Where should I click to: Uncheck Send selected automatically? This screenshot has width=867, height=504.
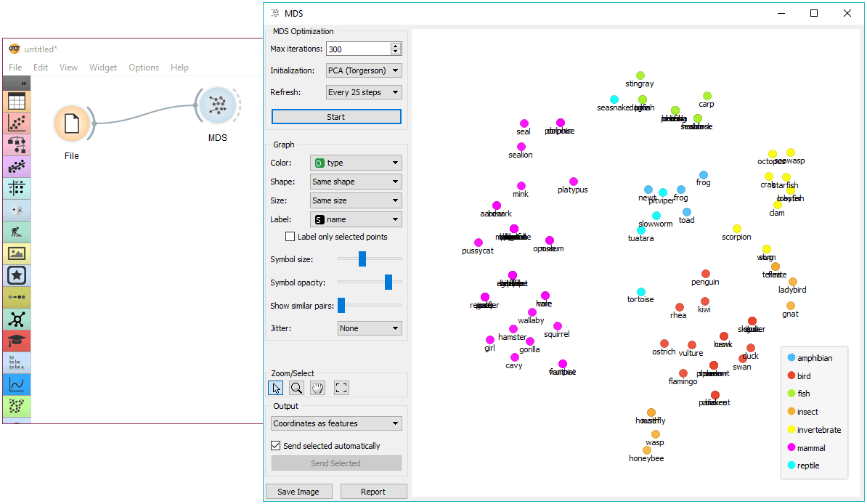[x=275, y=445]
